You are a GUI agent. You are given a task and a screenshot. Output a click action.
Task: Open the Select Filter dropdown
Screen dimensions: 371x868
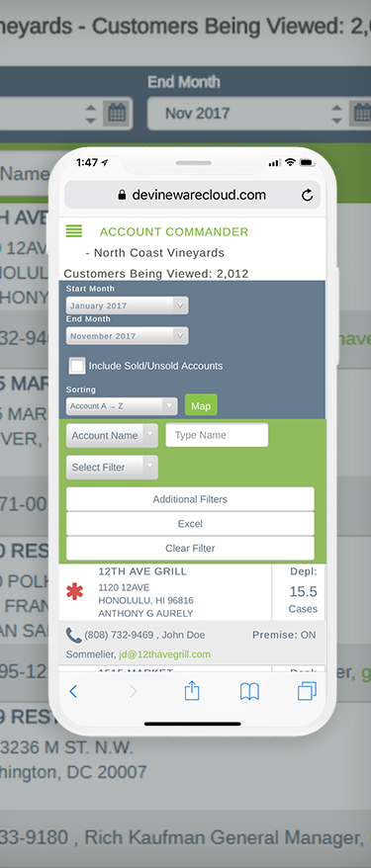(x=112, y=468)
